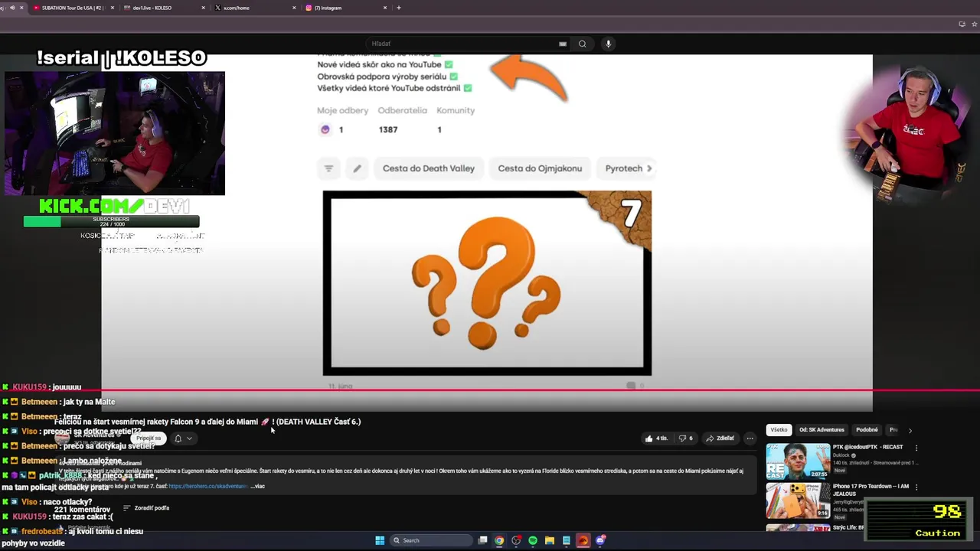Open the Windows Start menu
980x551 pixels.
pyautogui.click(x=380, y=540)
